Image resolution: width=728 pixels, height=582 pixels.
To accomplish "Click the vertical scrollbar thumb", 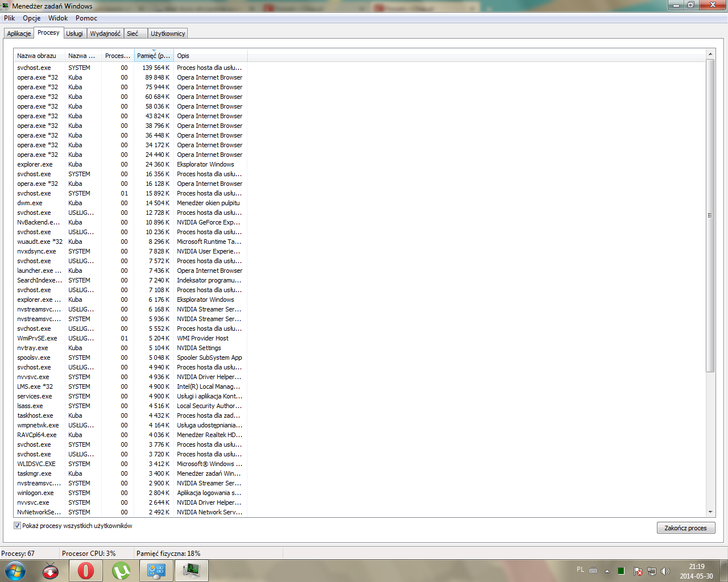I will click(x=710, y=215).
